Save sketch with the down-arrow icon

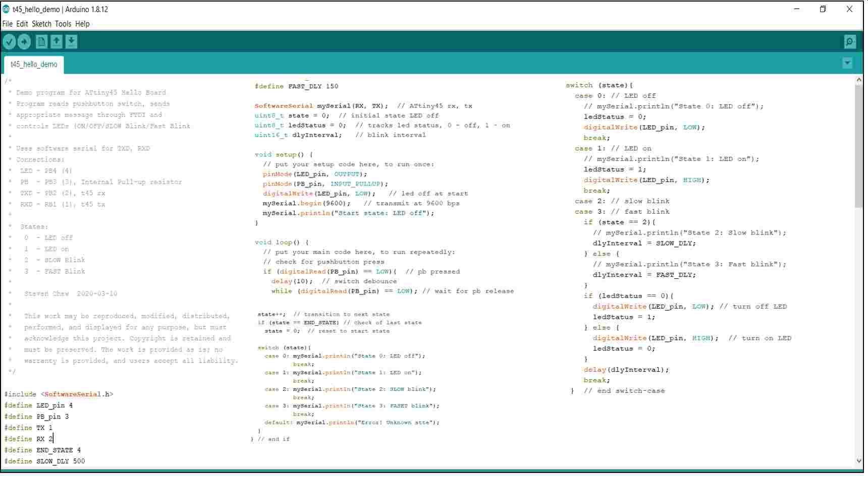(71, 42)
